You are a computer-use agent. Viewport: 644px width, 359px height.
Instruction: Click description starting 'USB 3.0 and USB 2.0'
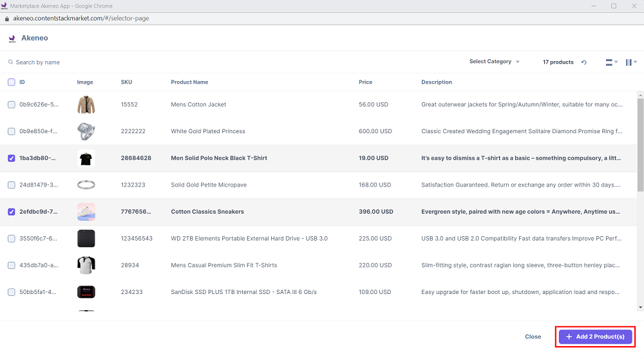521,239
